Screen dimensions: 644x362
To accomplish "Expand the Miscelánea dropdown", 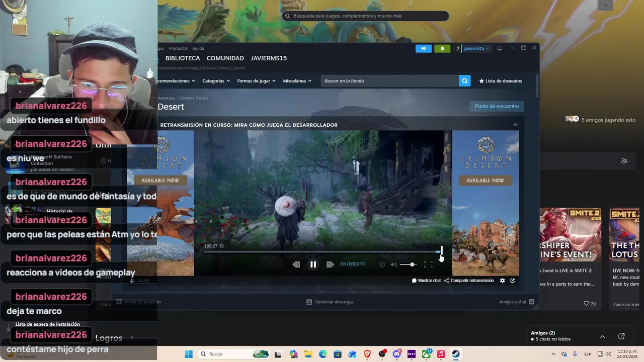I will coord(297,81).
